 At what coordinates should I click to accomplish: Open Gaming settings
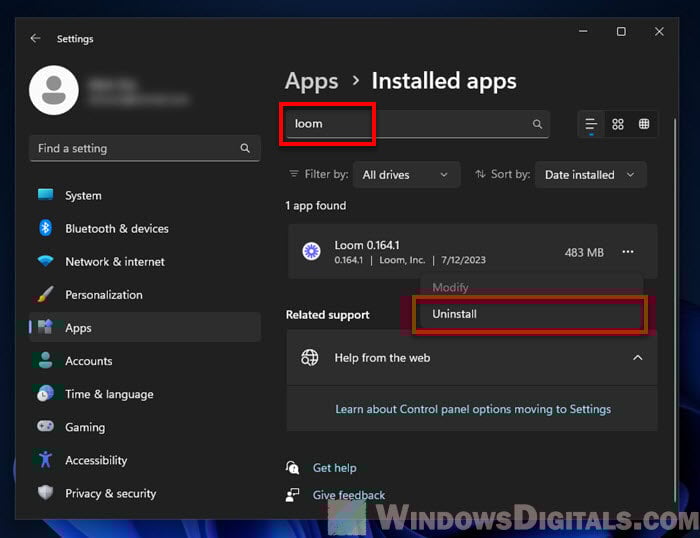145,427
